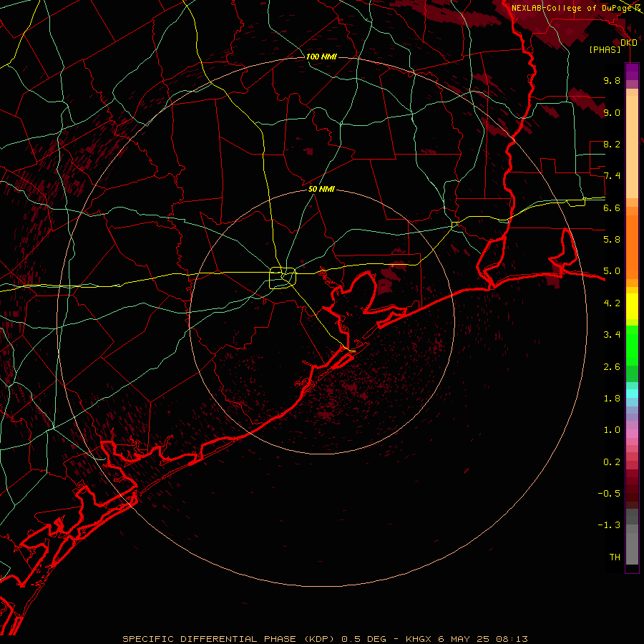Pick the cyan segment beside 1.8
This screenshot has width=644, height=644.
tap(632, 394)
